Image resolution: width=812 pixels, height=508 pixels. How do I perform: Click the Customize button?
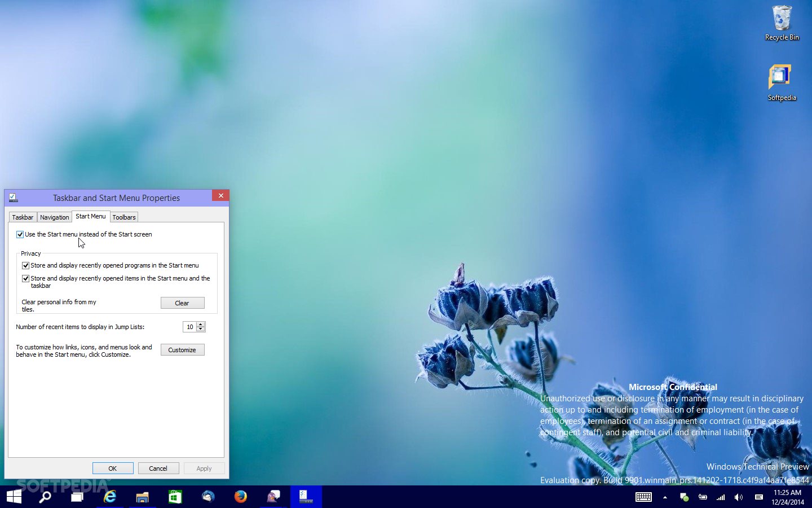(182, 350)
